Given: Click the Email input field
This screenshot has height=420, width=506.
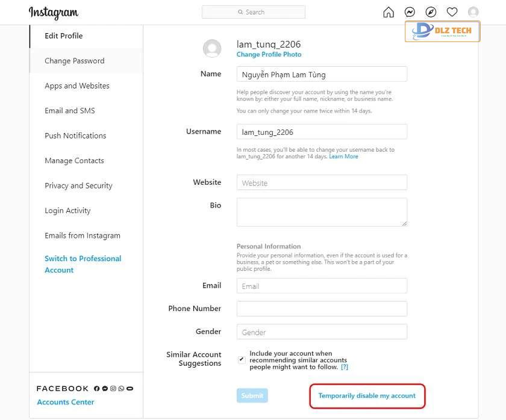Looking at the screenshot, I should coord(322,286).
